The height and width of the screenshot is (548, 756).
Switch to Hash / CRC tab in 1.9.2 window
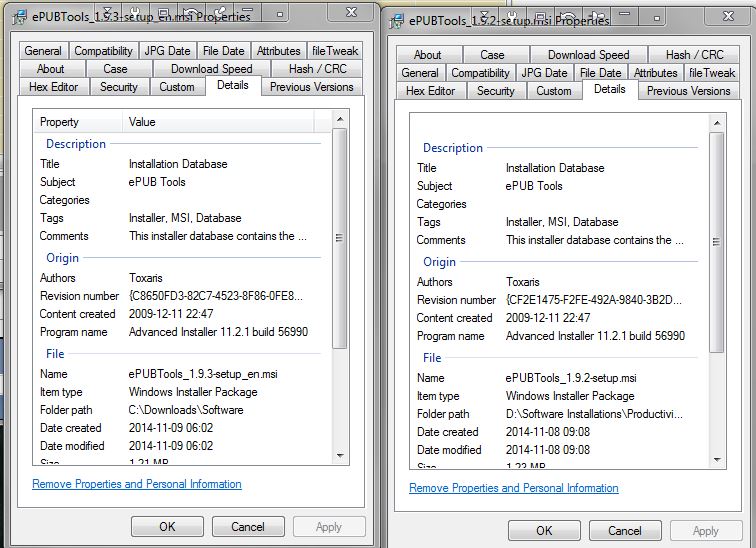694,55
